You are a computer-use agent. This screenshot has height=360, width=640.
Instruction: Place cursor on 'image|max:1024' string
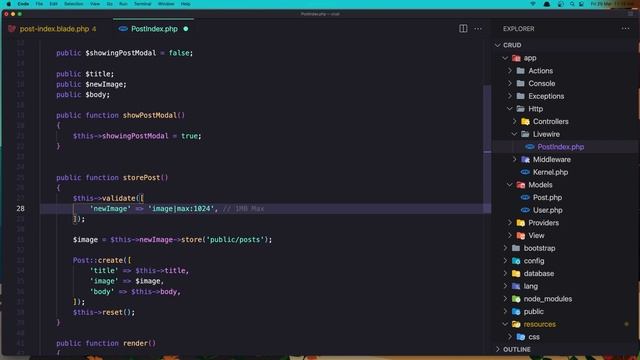(x=181, y=209)
